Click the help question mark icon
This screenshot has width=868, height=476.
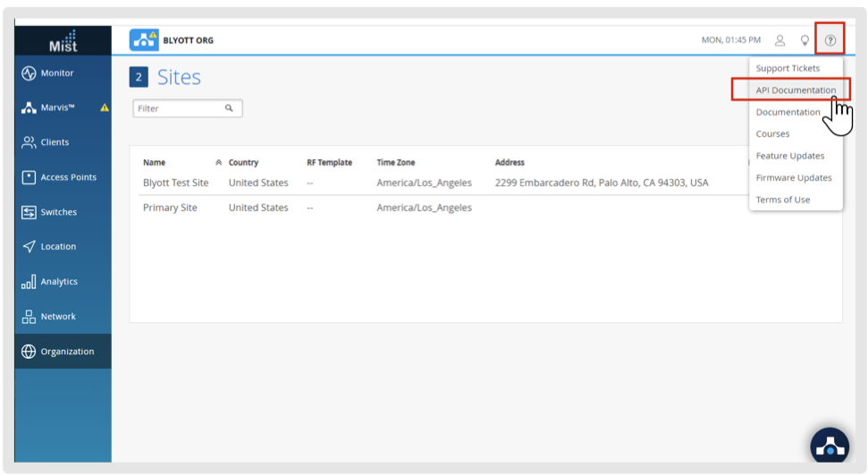coord(830,40)
